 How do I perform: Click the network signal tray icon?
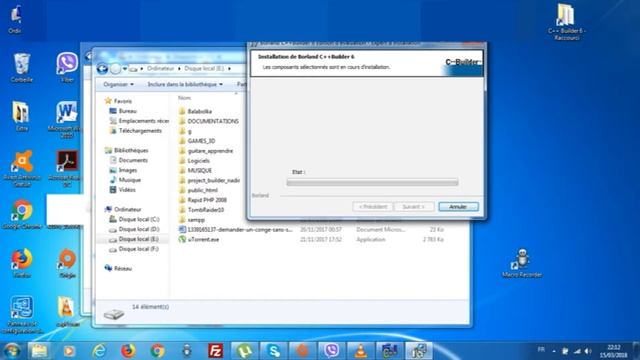(577, 351)
